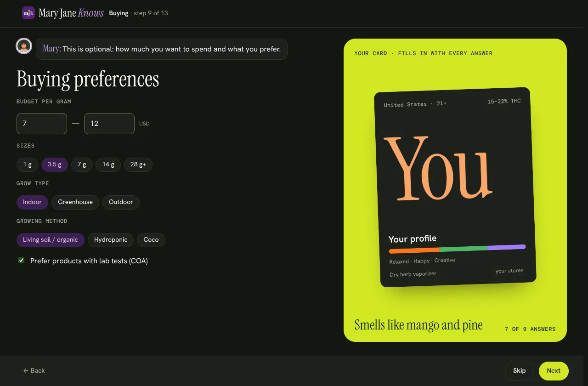Click the '7 OF 9 ANSWERS' counter
Viewport: 588px width, 386px height.
pos(530,329)
